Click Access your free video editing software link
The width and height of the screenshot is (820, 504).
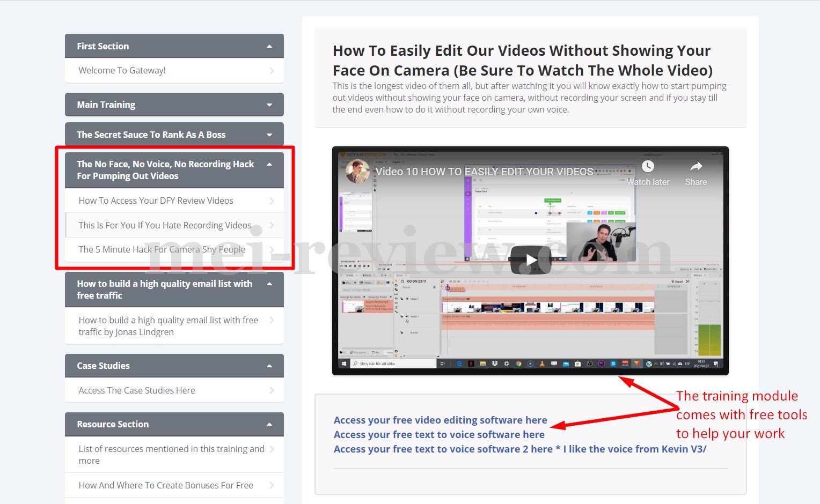440,420
